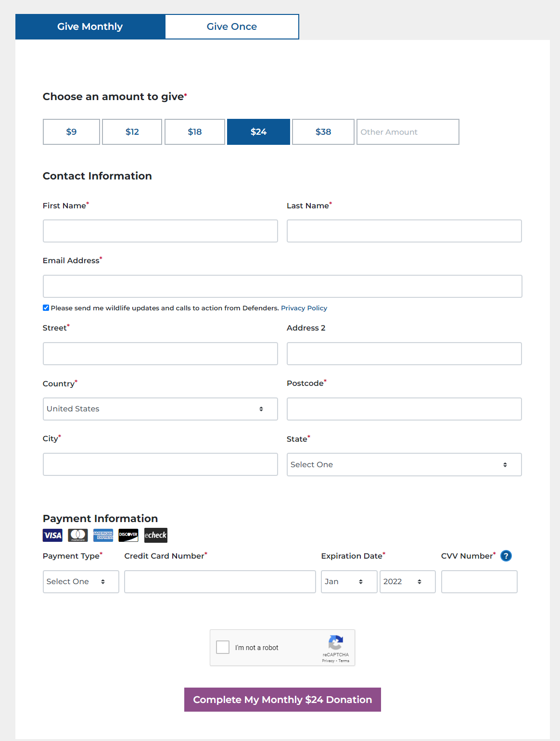The image size is (560, 741).
Task: Click the echeck payment icon
Action: tap(155, 535)
